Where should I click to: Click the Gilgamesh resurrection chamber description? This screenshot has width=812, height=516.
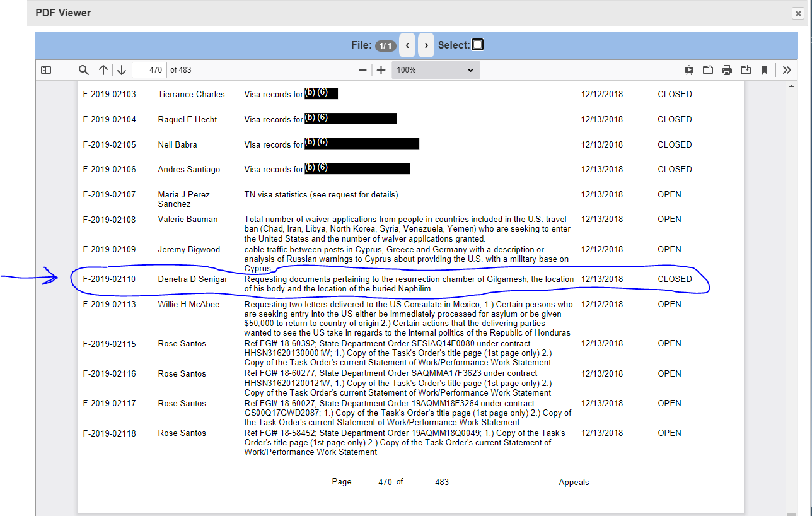click(x=409, y=284)
